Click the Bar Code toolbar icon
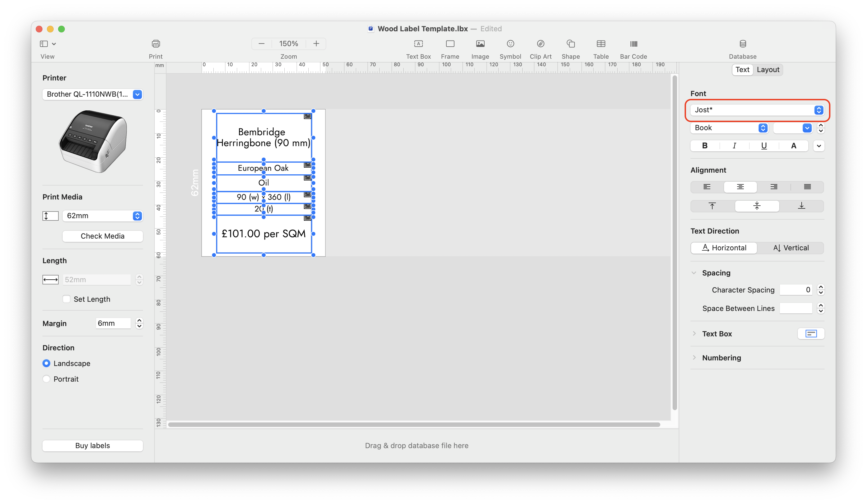Viewport: 867px width, 504px height. tap(633, 44)
